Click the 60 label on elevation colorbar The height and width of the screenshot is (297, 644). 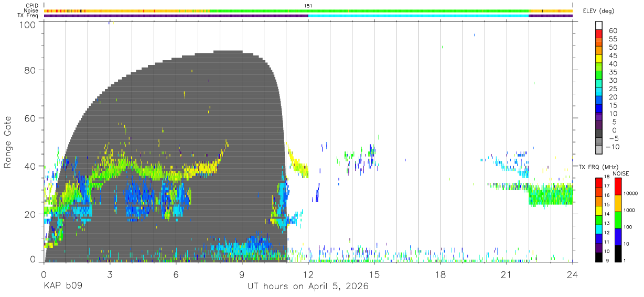point(613,30)
